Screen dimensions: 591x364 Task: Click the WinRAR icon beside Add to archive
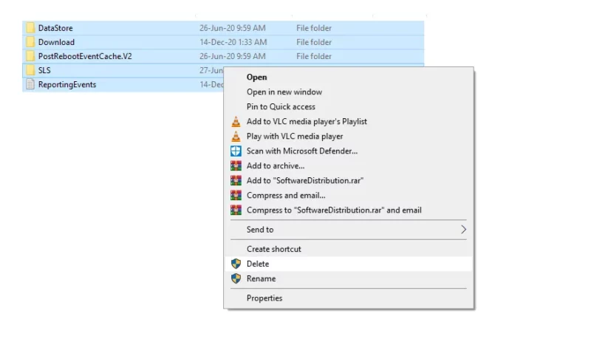point(236,166)
